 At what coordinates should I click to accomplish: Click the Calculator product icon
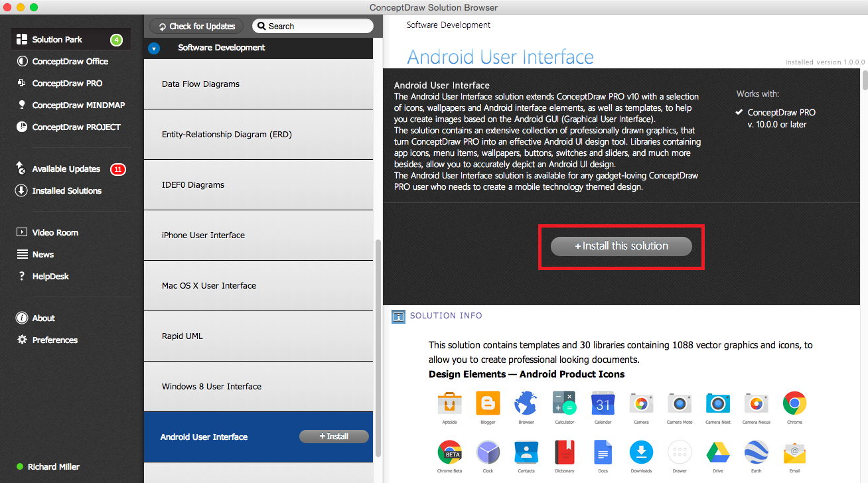click(565, 403)
